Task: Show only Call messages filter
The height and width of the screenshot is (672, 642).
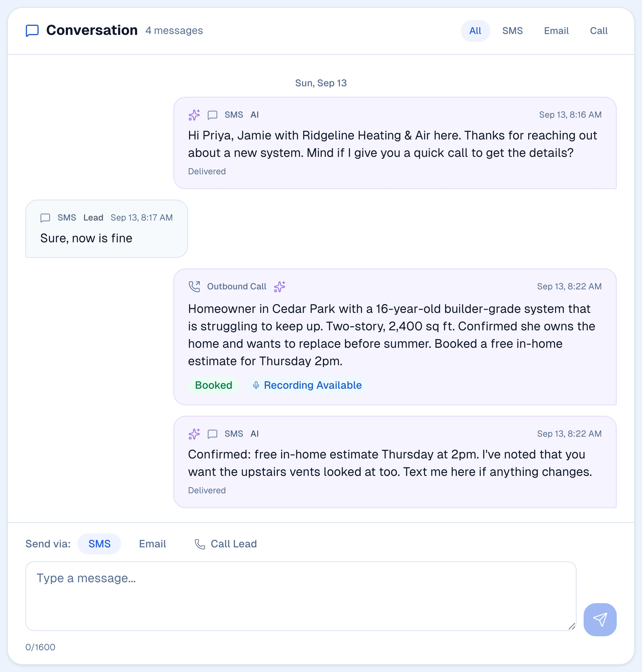Action: point(598,31)
